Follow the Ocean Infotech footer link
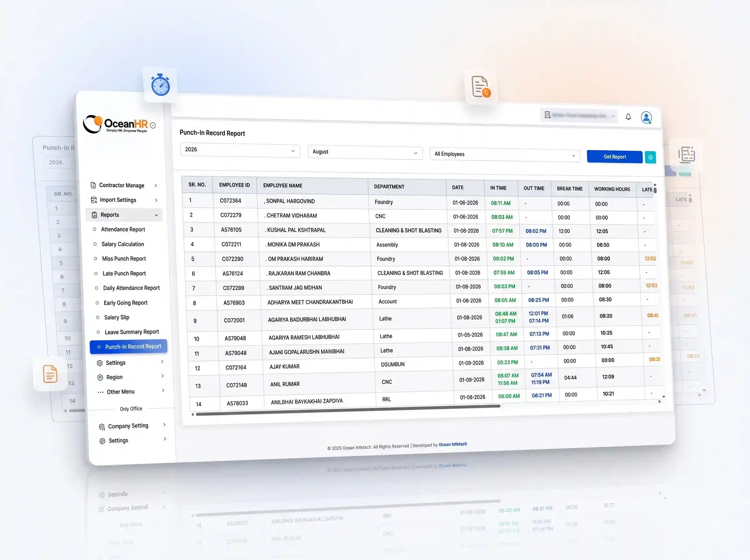This screenshot has height=560, width=750. click(x=453, y=444)
